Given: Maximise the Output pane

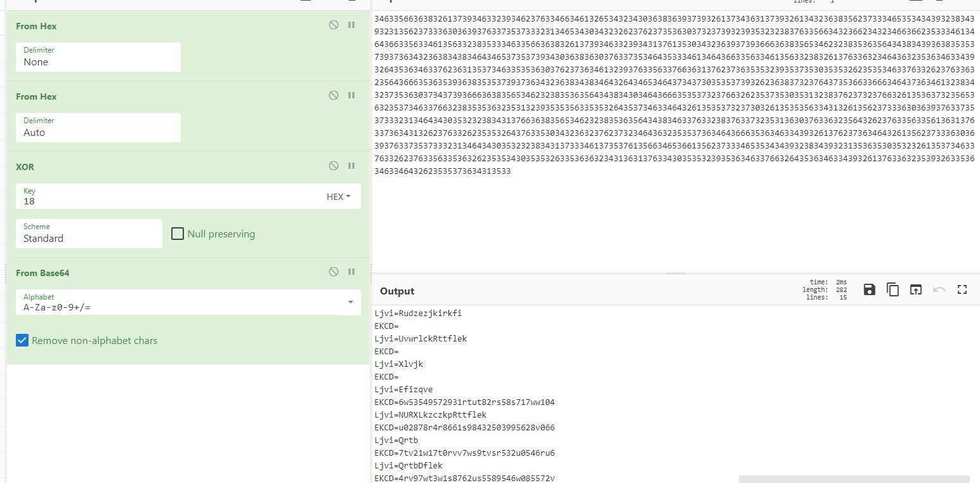Looking at the screenshot, I should pos(962,290).
